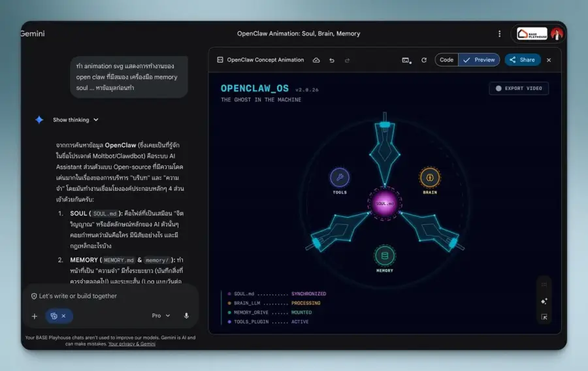Click THE GHOST IN THE MACHINE subtitle
588x371 pixels.
[261, 100]
